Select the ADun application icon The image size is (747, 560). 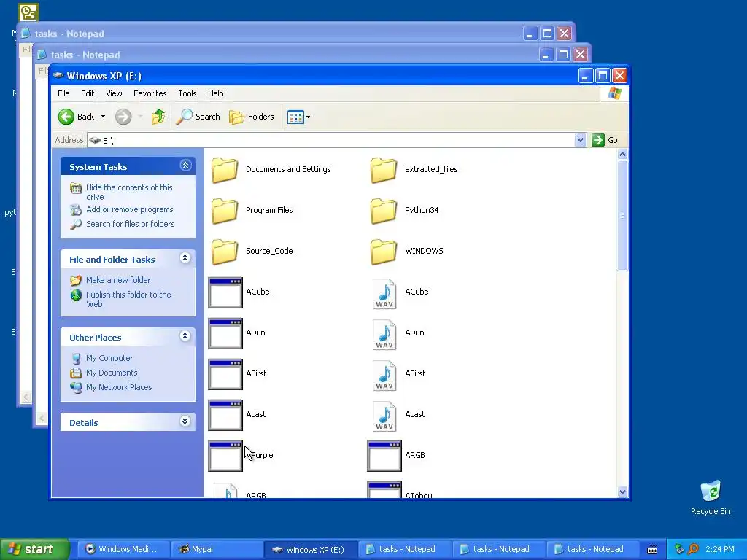point(225,333)
